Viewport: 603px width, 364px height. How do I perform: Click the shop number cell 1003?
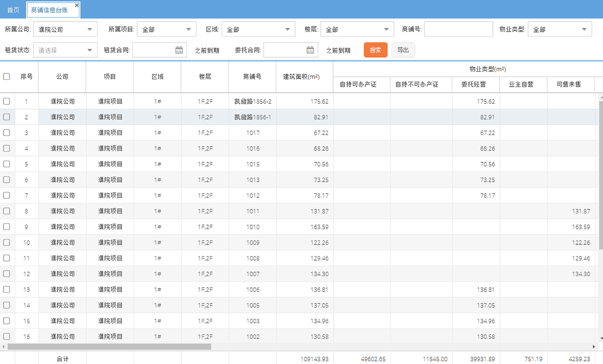[253, 321]
